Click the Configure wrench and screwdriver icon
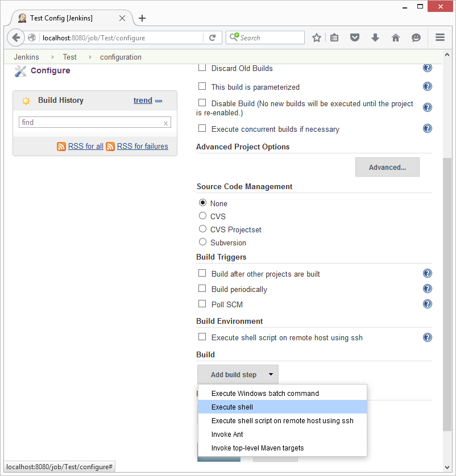The height and width of the screenshot is (476, 456). pos(20,72)
